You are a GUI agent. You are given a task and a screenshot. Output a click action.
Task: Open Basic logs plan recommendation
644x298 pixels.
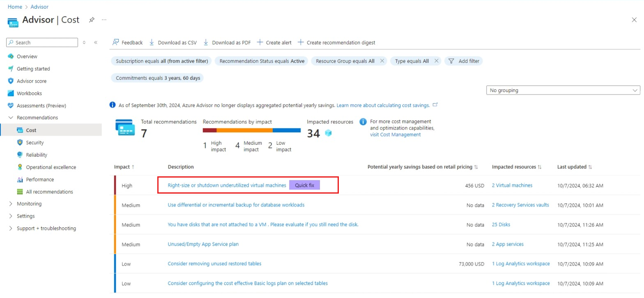[248, 283]
